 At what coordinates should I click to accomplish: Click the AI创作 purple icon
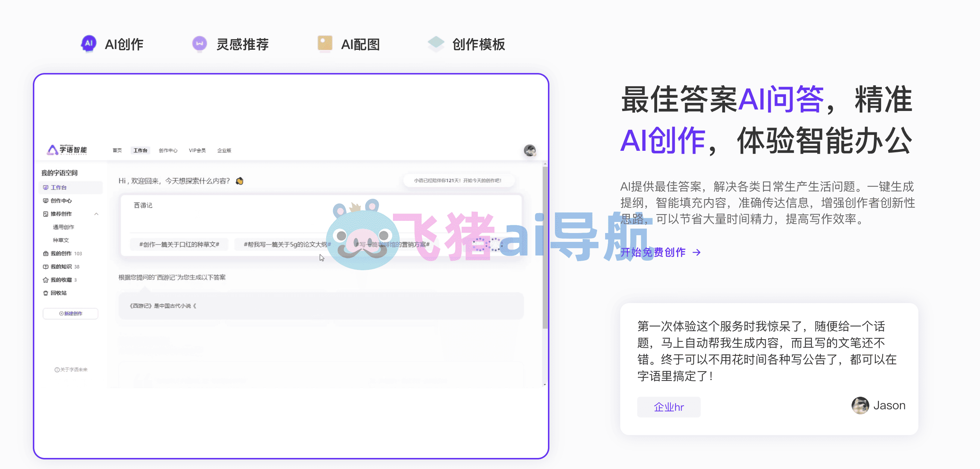click(89, 44)
